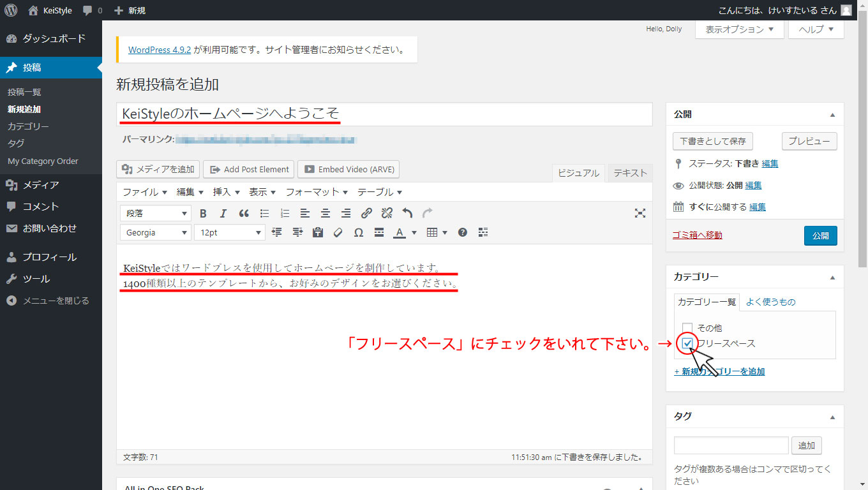Image resolution: width=868 pixels, height=490 pixels.
Task: Switch to the よく使うもの category tab
Action: tap(770, 302)
